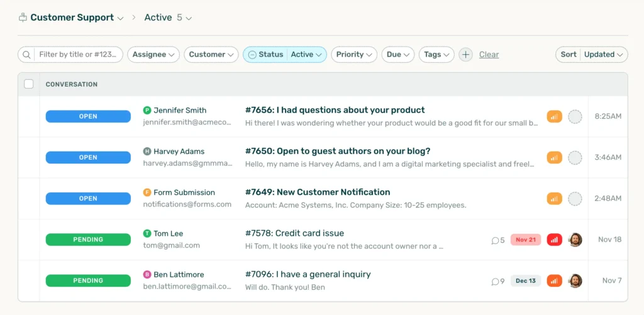Toggle the select-all conversations checkbox
Image resolution: width=644 pixels, height=315 pixels.
(29, 84)
